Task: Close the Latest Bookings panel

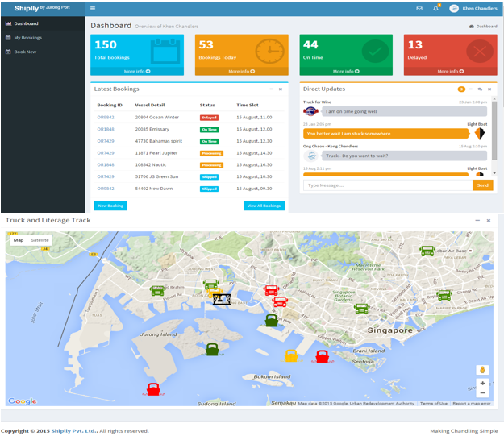Action: tap(281, 89)
